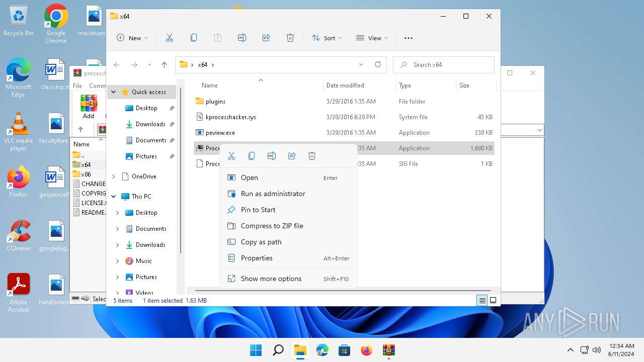Viewport: 644px width, 362px height.
Task: Click Add button in WinRAR window
Action: (89, 107)
